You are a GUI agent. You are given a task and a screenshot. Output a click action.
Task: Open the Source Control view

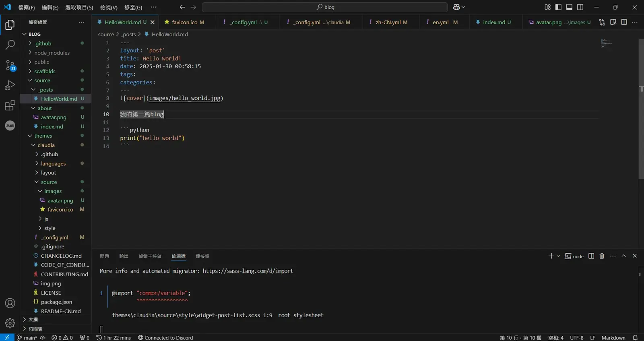click(10, 65)
